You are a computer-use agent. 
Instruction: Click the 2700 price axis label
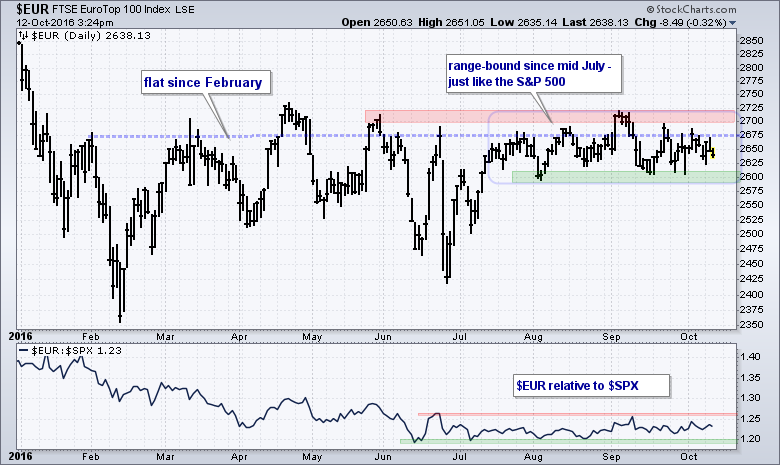coord(751,121)
